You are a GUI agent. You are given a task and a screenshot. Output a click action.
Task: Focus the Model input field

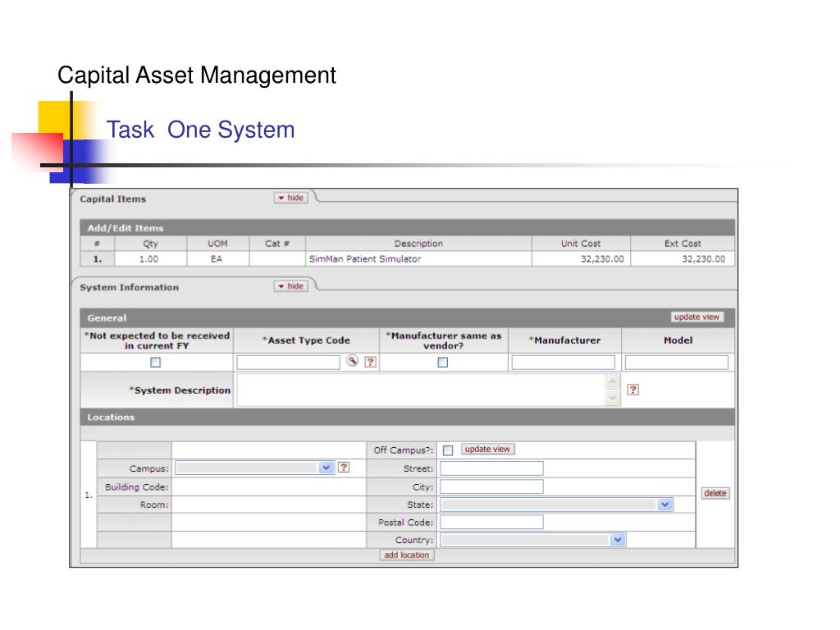tap(677, 362)
